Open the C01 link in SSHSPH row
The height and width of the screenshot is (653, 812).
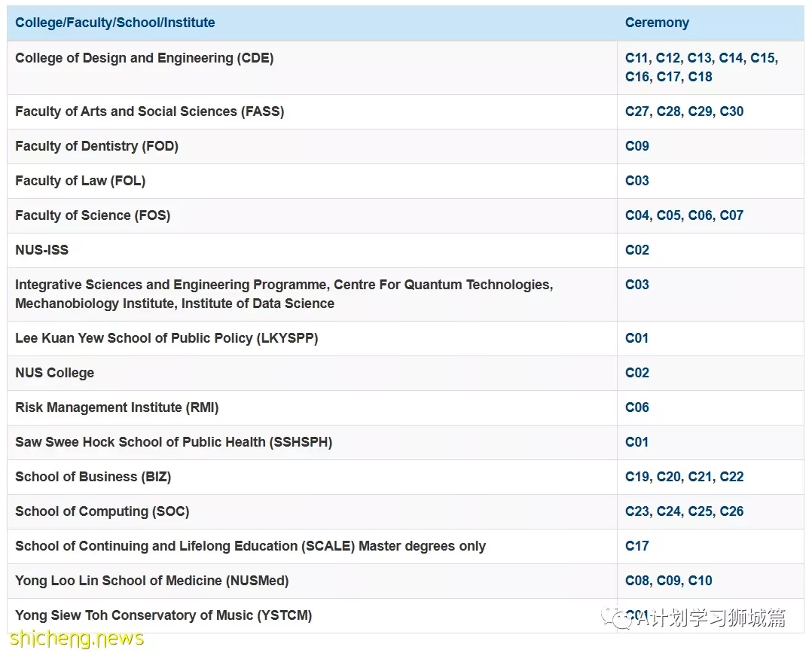point(636,442)
